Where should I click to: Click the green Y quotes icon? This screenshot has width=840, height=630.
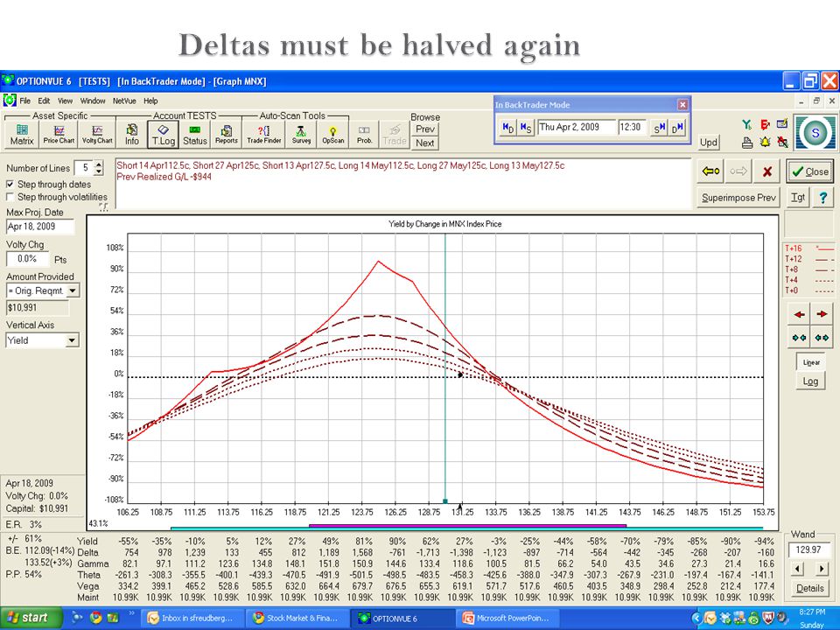coord(746,124)
